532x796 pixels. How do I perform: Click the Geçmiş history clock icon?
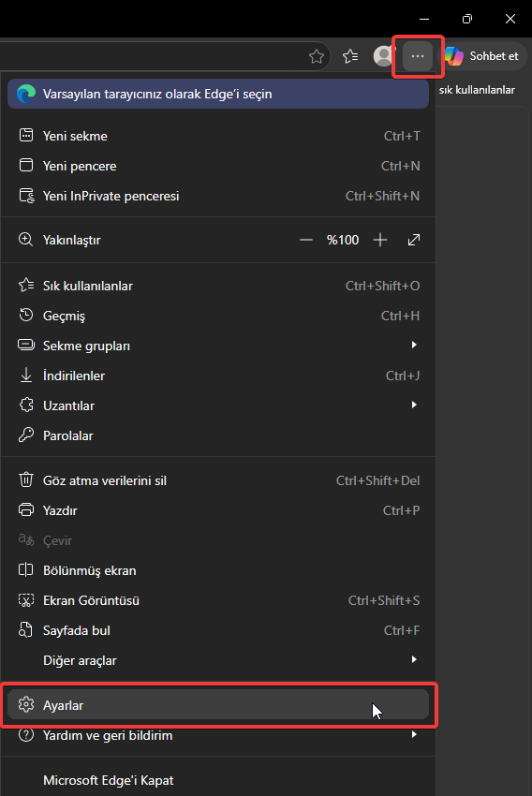26,316
